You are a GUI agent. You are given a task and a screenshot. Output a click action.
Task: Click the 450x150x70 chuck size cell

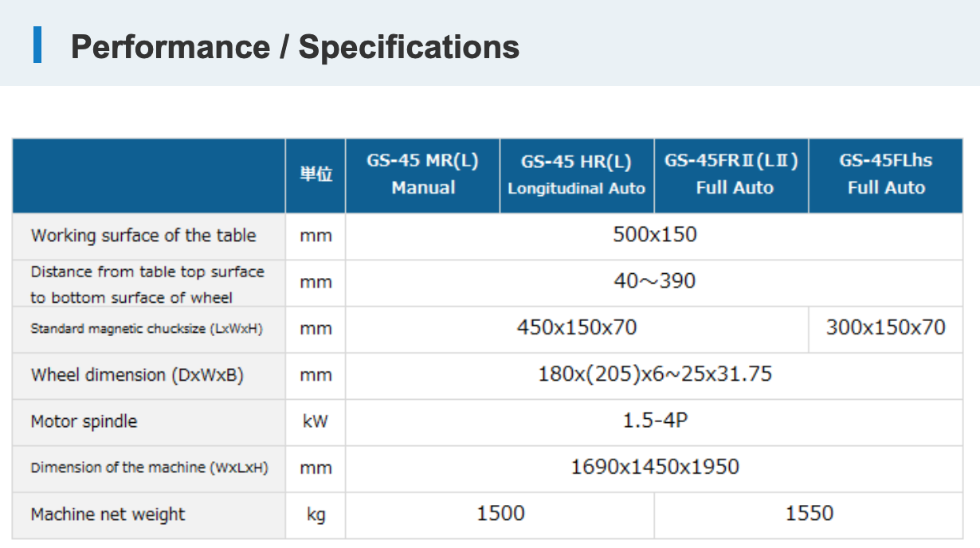(577, 327)
